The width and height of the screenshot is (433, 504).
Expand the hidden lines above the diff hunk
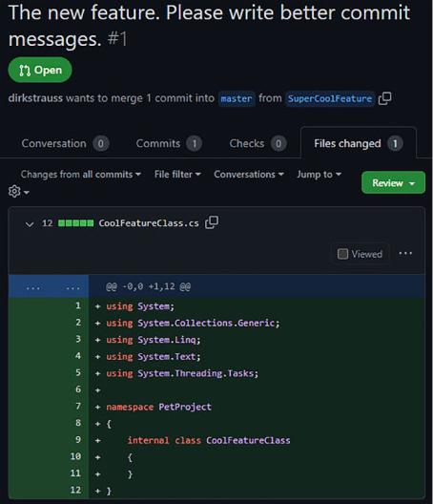point(49,286)
